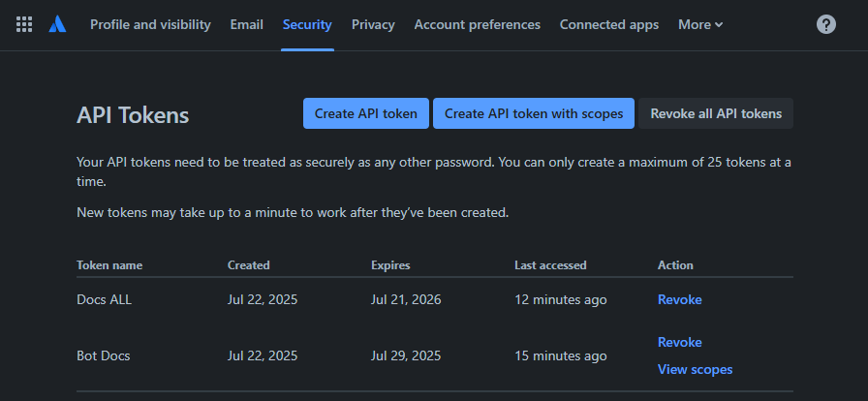Open the Profile and visibility tab

pos(150,24)
